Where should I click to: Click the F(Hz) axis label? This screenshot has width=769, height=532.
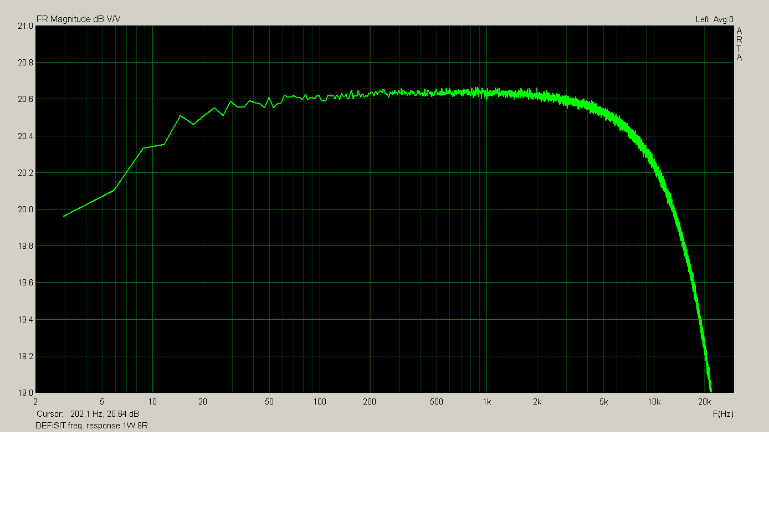click(723, 414)
